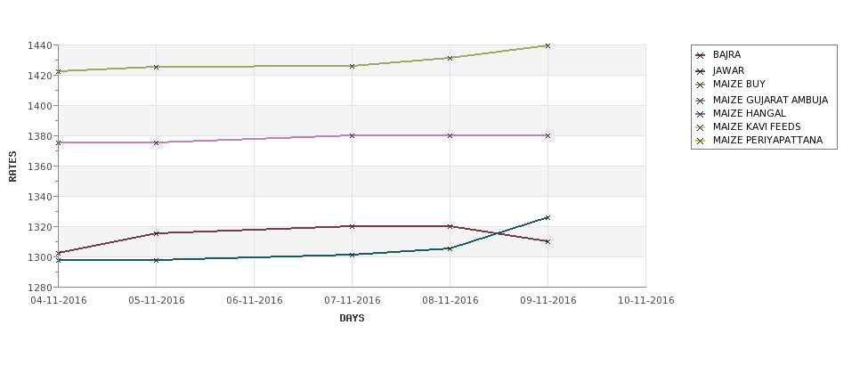Click the MAIZE HANGAL legend marker
The height and width of the screenshot is (382, 868).
[701, 114]
